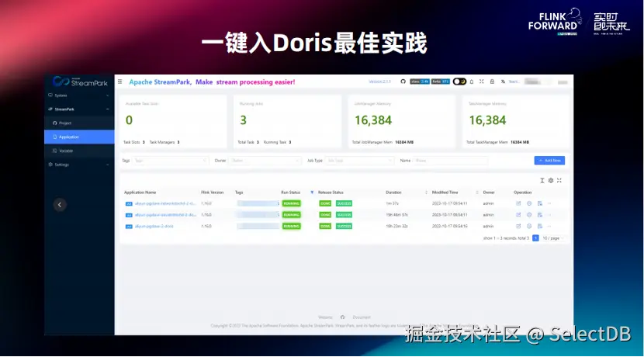Click round detail icon in 18h 23m 32s row

[x=529, y=226]
